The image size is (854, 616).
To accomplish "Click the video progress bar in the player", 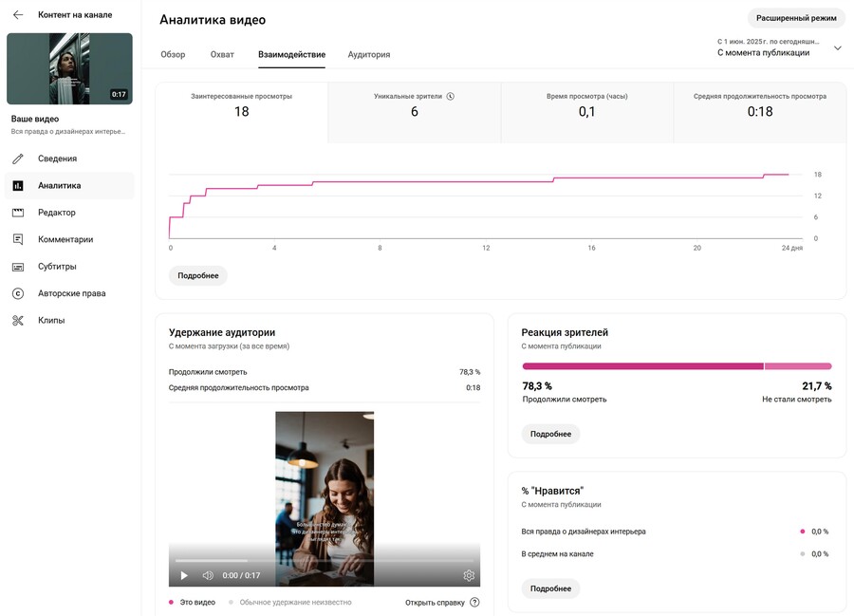I will click(324, 560).
